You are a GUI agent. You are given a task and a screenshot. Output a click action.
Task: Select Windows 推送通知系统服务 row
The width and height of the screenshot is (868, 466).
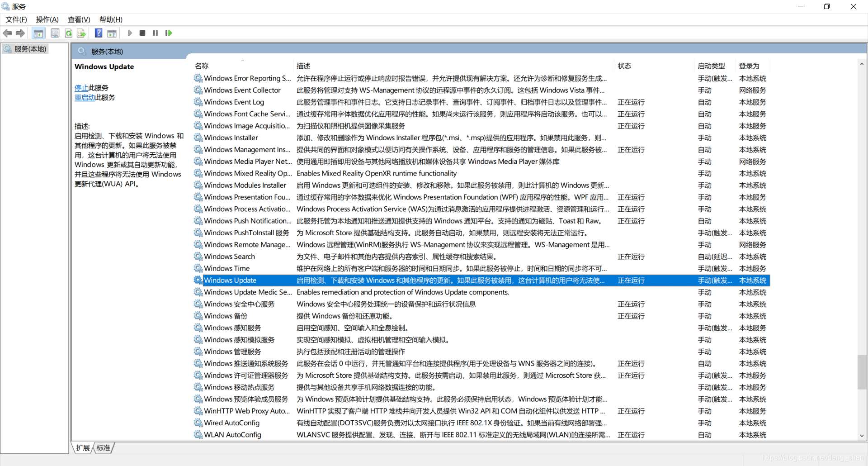click(481, 363)
